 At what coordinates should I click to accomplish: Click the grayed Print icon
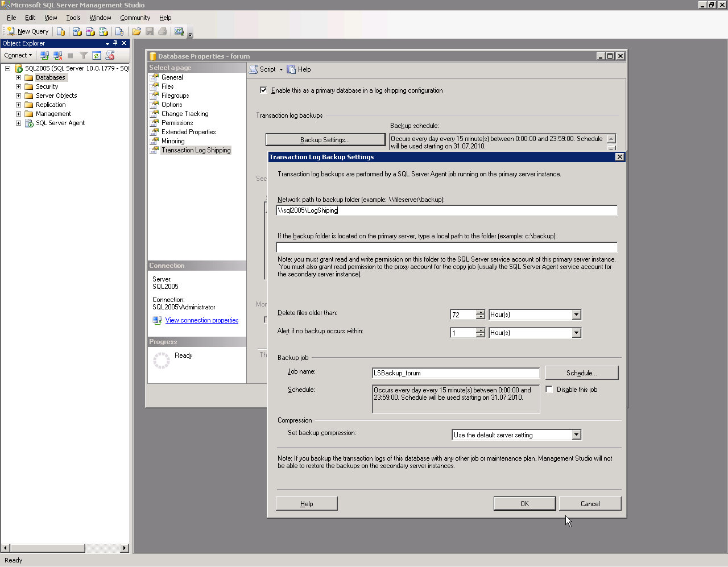(163, 31)
